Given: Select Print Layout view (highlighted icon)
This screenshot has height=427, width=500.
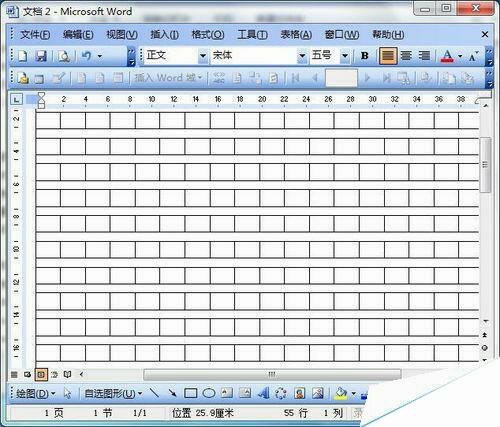Looking at the screenshot, I should coord(41,375).
